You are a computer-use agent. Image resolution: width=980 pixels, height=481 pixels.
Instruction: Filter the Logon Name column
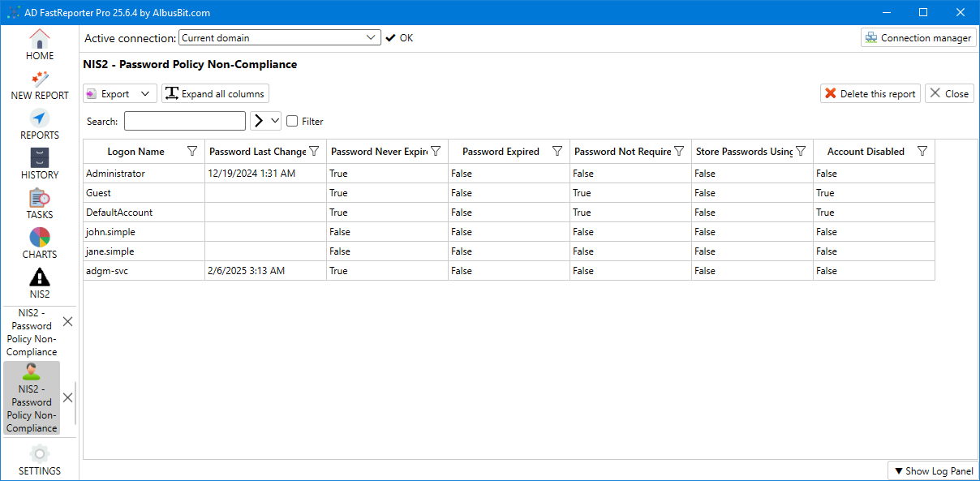[x=192, y=151]
